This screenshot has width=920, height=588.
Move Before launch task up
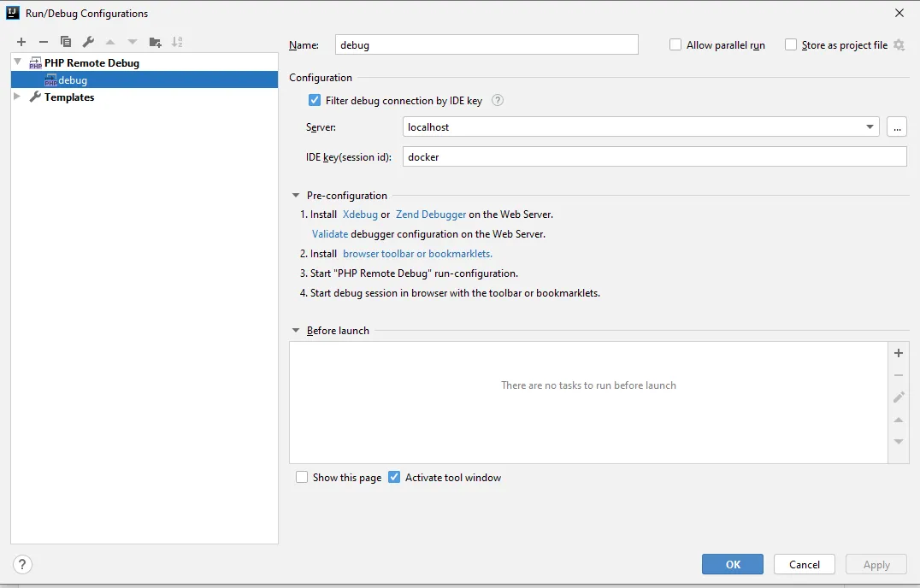pyautogui.click(x=899, y=420)
